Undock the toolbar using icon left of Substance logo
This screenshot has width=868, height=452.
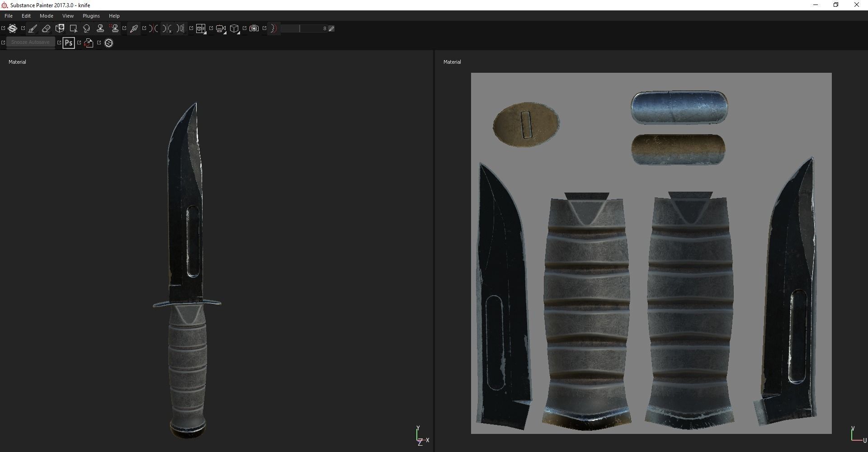click(3, 28)
